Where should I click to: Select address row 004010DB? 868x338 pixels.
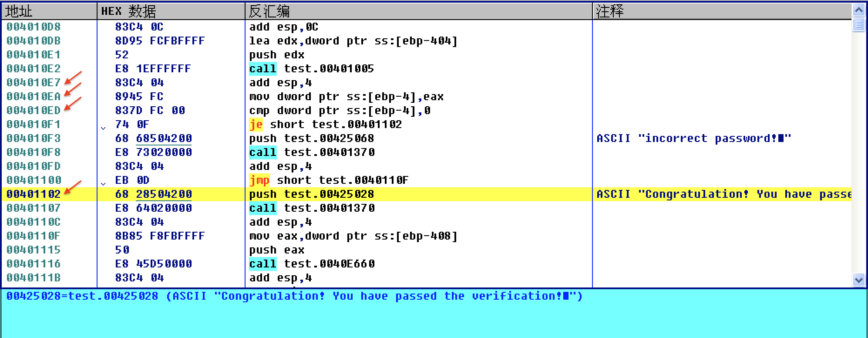[34, 41]
